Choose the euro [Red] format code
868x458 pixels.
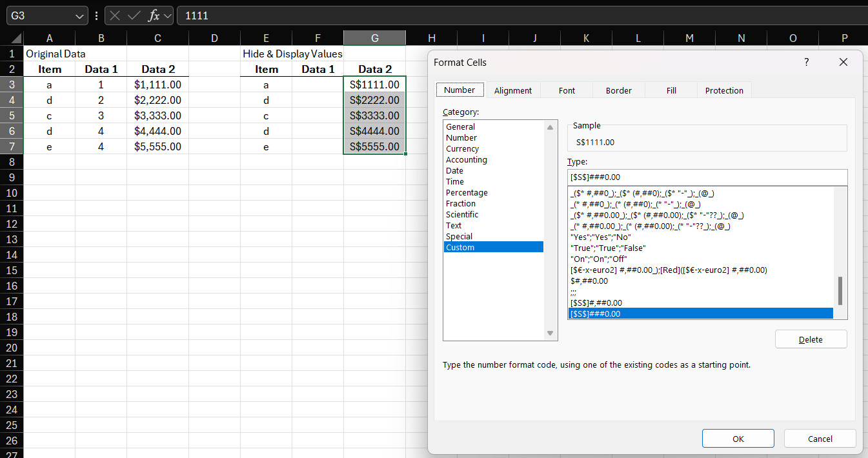click(701, 270)
